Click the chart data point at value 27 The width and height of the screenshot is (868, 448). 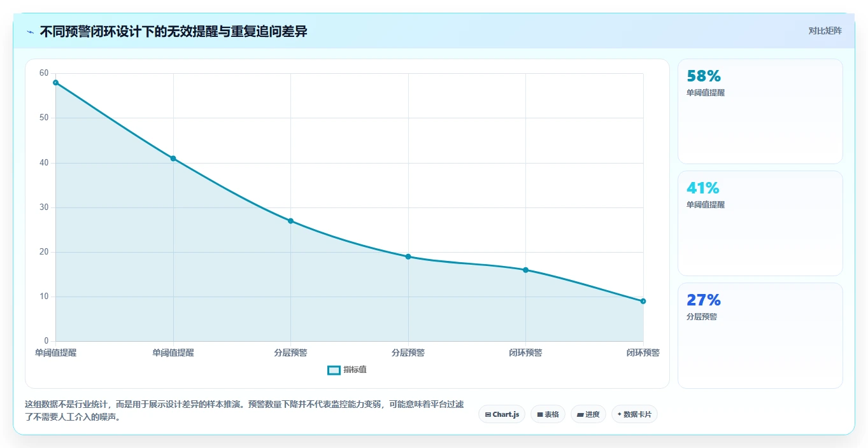click(x=290, y=221)
